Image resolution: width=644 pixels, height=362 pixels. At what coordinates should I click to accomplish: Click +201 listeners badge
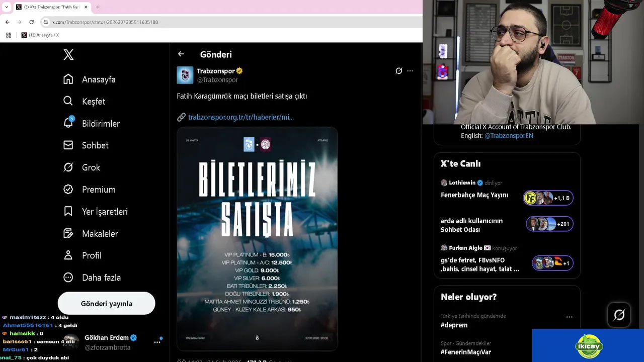coord(549,224)
